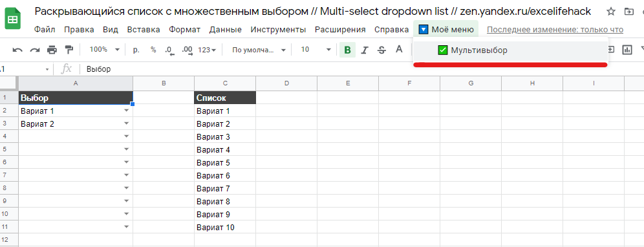The width and height of the screenshot is (644, 247).
Task: Open the Google Sheets home logo
Action: [x=13, y=19]
